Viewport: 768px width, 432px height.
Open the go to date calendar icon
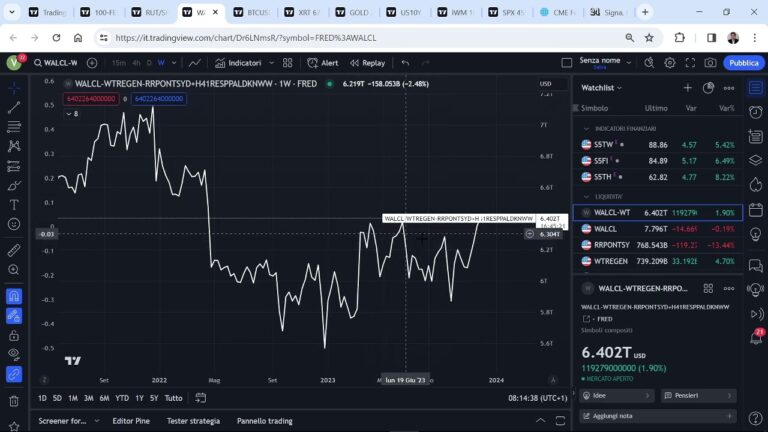click(x=200, y=398)
